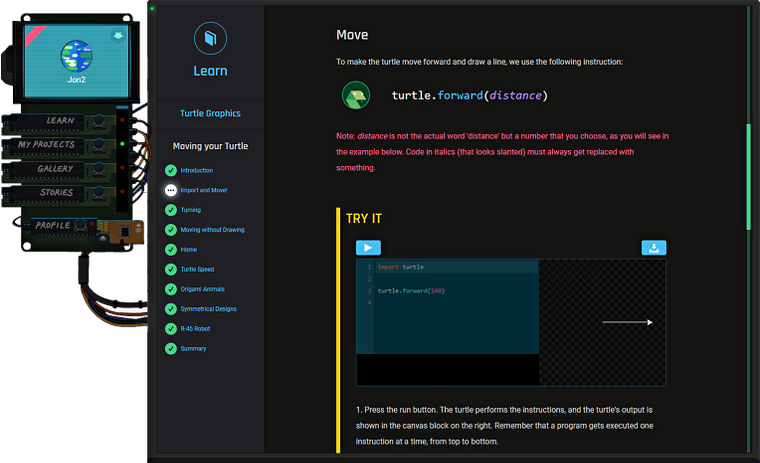Click the Learn book icon
760x463 pixels.
point(210,38)
